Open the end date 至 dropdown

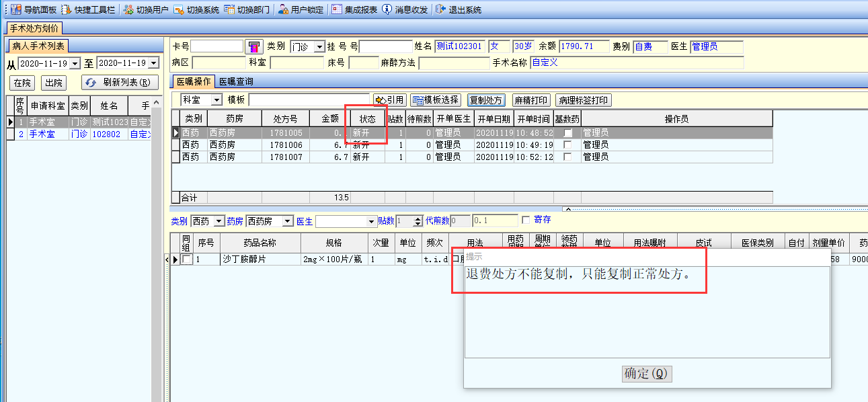click(x=153, y=63)
